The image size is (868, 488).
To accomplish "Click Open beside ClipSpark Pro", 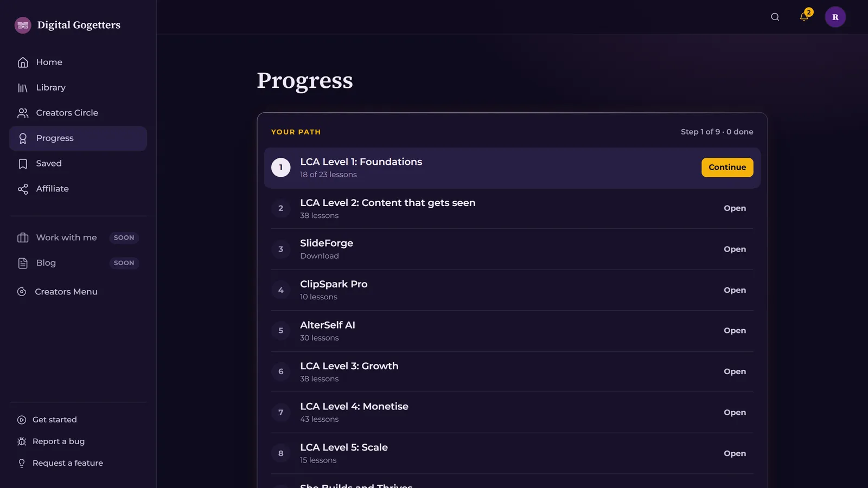I will pos(735,290).
